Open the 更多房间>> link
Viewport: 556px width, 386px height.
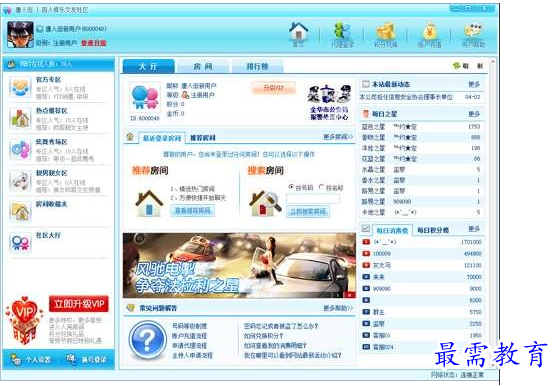tap(338, 137)
